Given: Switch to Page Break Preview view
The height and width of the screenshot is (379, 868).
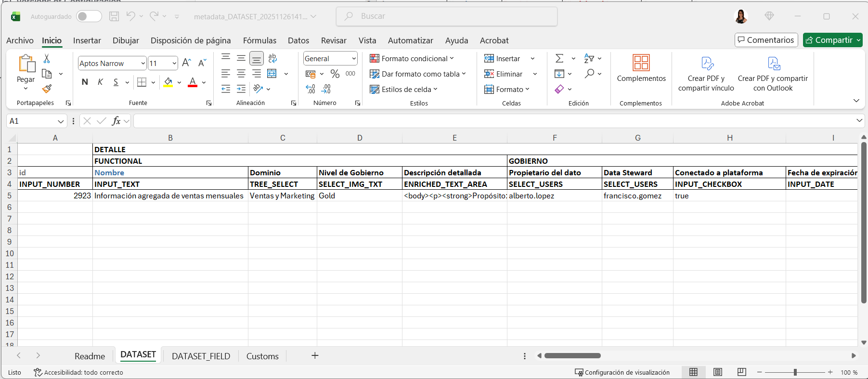Looking at the screenshot, I should tap(741, 372).
